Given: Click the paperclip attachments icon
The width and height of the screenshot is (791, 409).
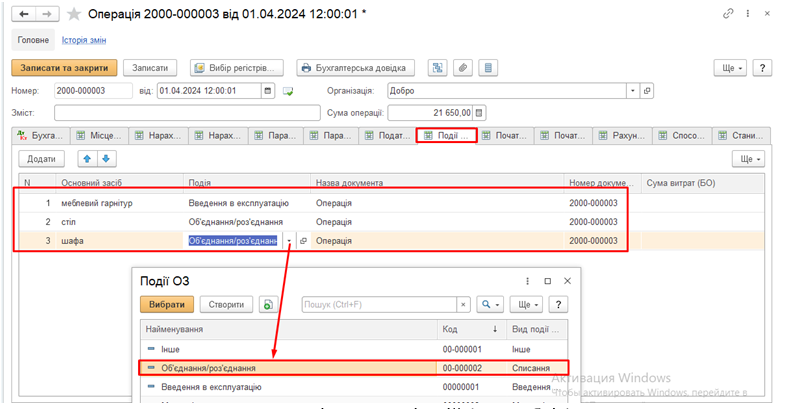Looking at the screenshot, I should [462, 68].
